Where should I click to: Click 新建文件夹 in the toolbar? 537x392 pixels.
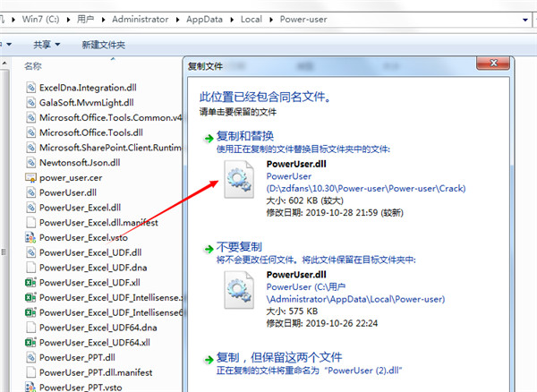[104, 45]
